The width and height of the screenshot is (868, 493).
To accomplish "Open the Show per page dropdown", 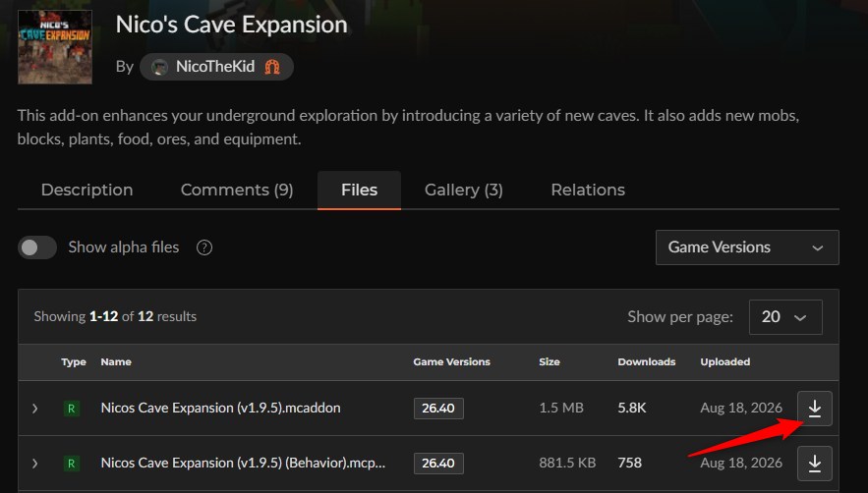I will (x=785, y=317).
